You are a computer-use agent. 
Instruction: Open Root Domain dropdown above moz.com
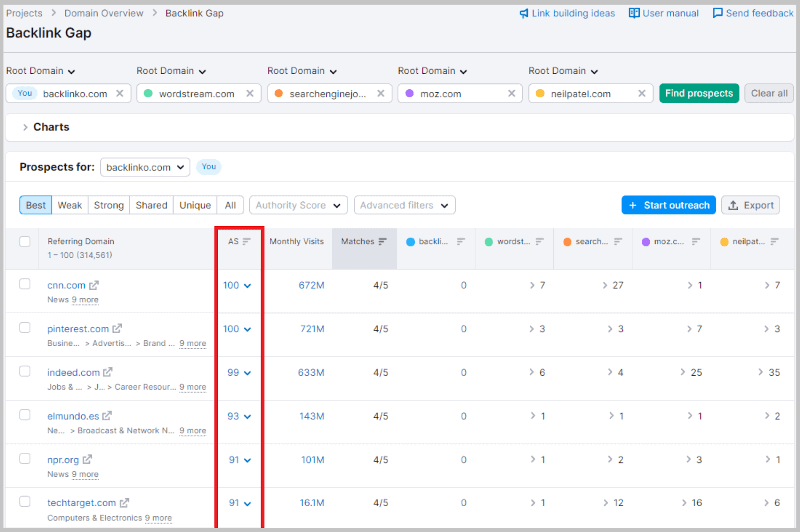click(x=433, y=71)
